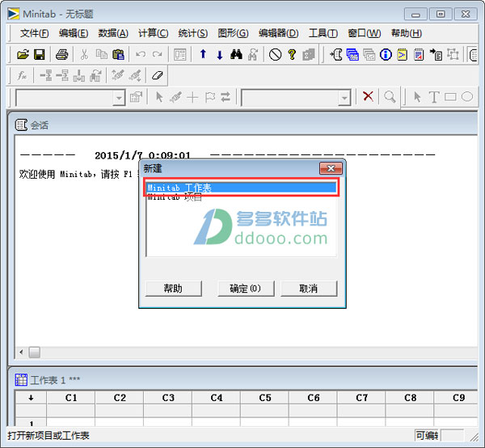Click column header C3

tap(168, 398)
